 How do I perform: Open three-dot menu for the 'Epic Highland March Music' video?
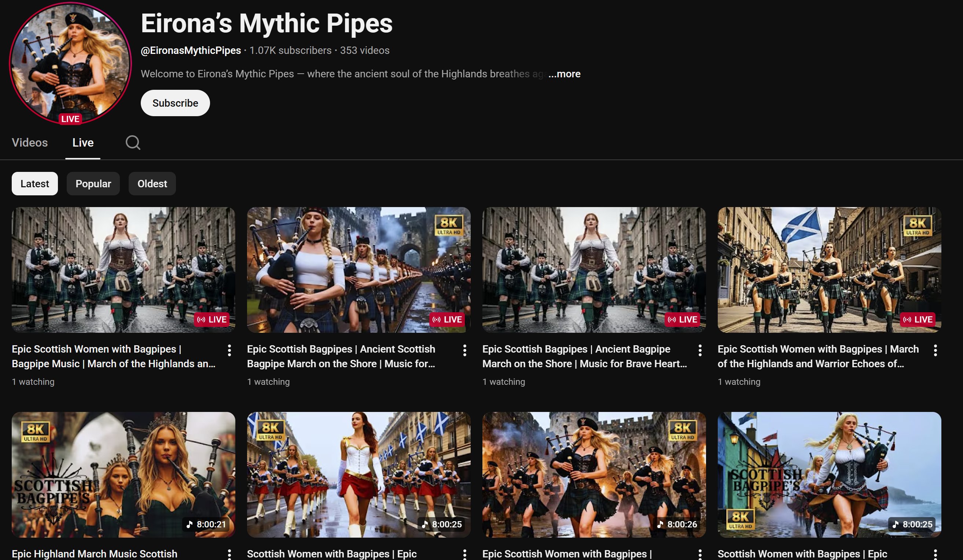coord(229,554)
